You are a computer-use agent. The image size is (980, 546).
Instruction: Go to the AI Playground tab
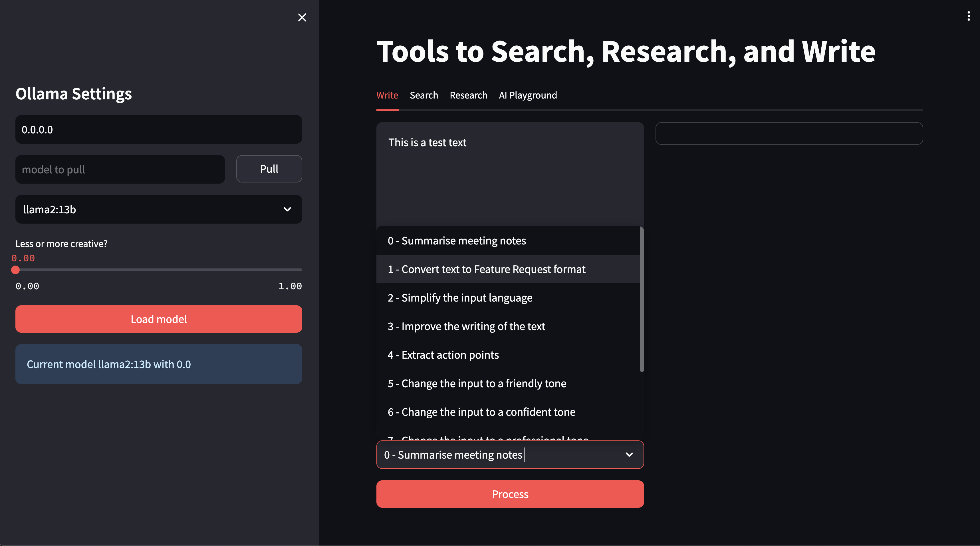(x=528, y=95)
